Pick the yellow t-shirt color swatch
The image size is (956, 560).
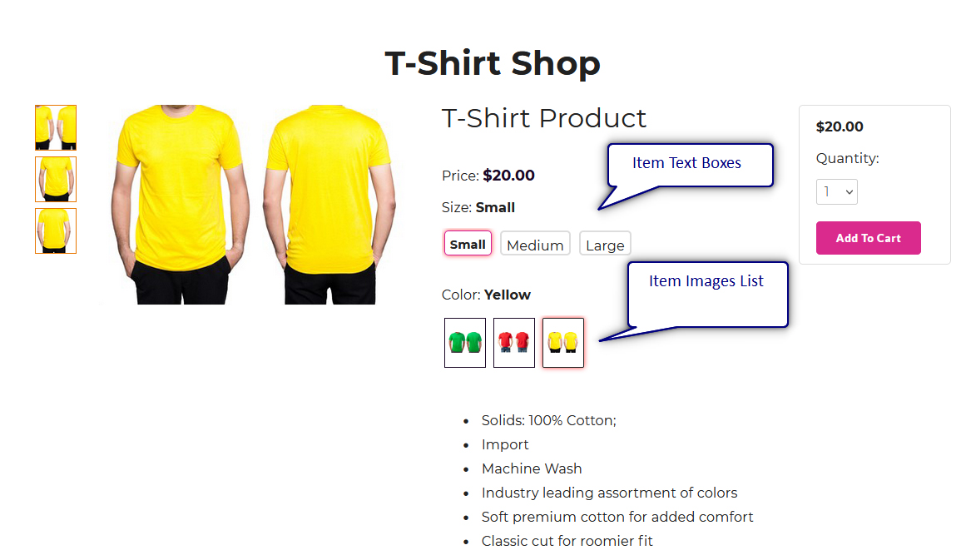pyautogui.click(x=563, y=343)
